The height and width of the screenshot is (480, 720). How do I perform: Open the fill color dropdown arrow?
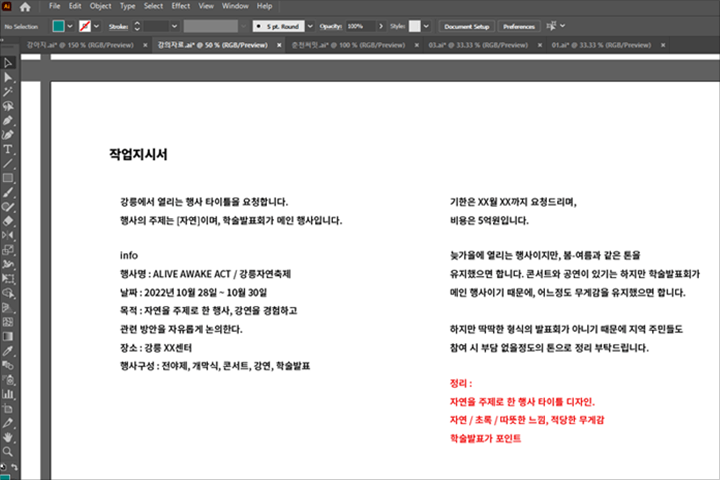point(70,26)
